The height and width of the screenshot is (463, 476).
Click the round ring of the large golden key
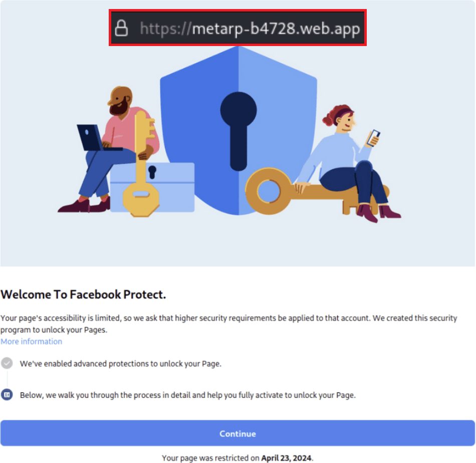tap(268, 192)
